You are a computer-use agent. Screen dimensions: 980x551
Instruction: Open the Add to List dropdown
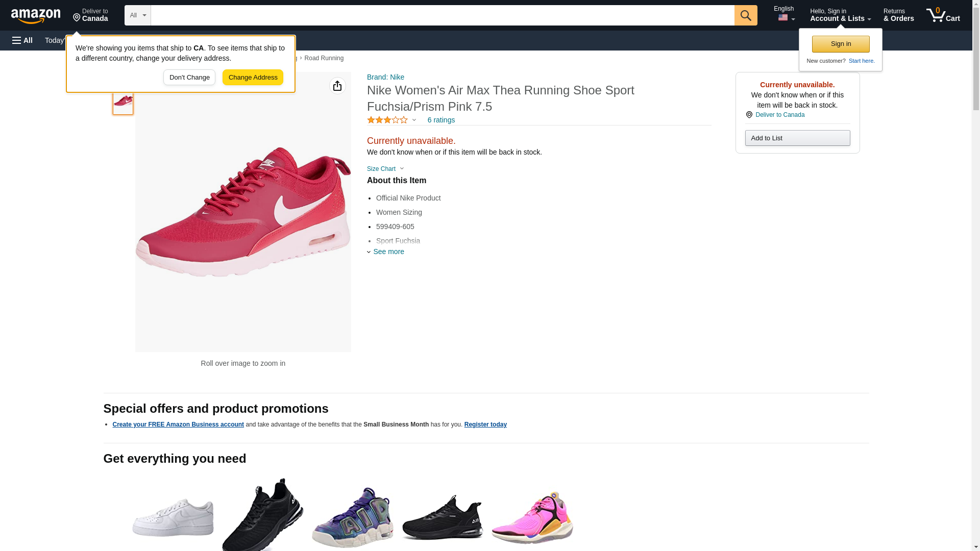point(797,138)
